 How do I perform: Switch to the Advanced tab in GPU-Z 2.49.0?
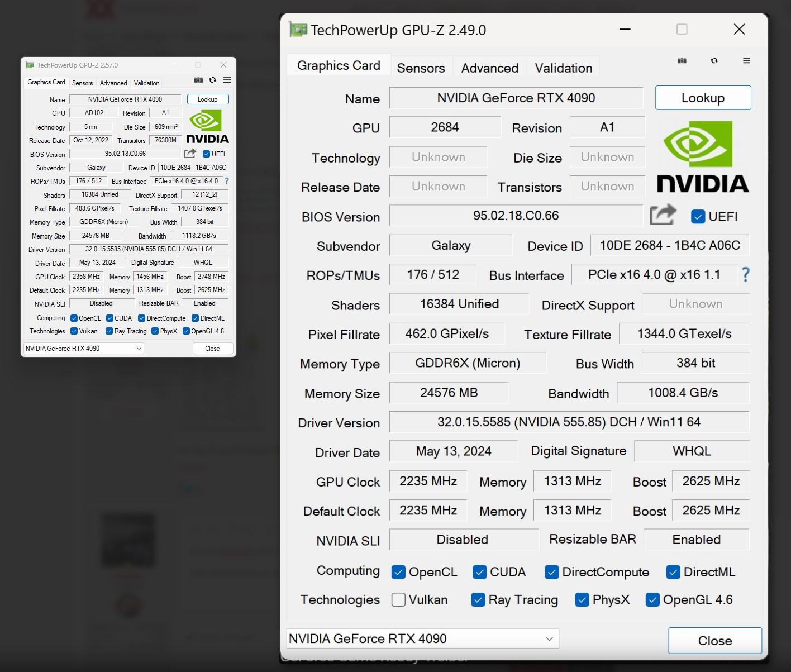[490, 68]
